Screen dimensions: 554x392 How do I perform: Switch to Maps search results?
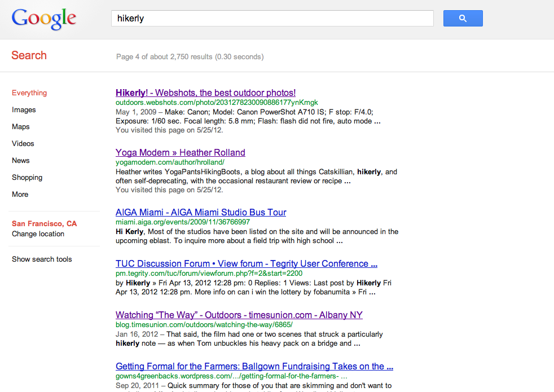pyautogui.click(x=21, y=127)
